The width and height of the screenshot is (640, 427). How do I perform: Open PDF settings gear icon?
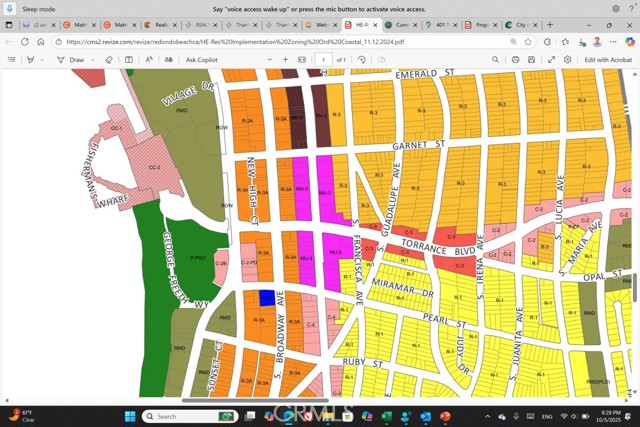pos(567,60)
